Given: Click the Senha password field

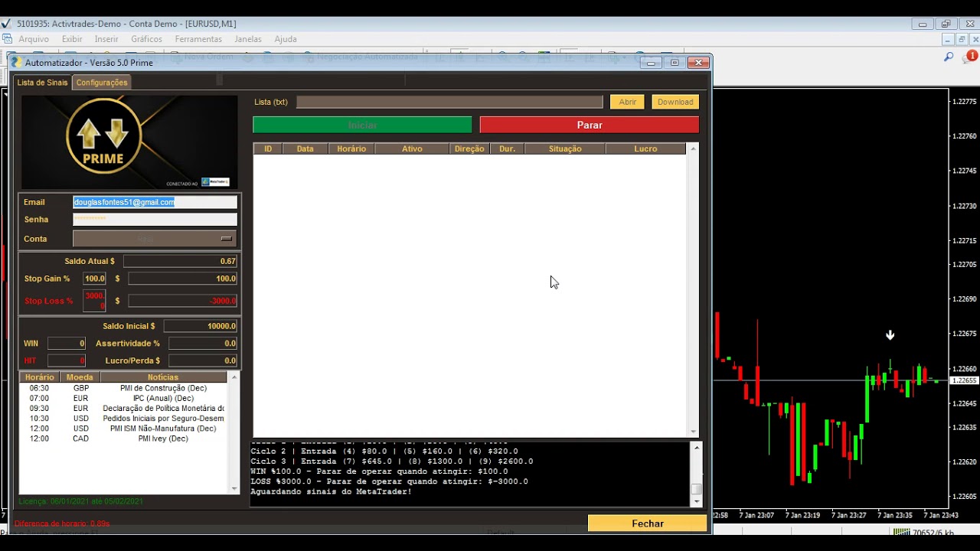Looking at the screenshot, I should (155, 220).
